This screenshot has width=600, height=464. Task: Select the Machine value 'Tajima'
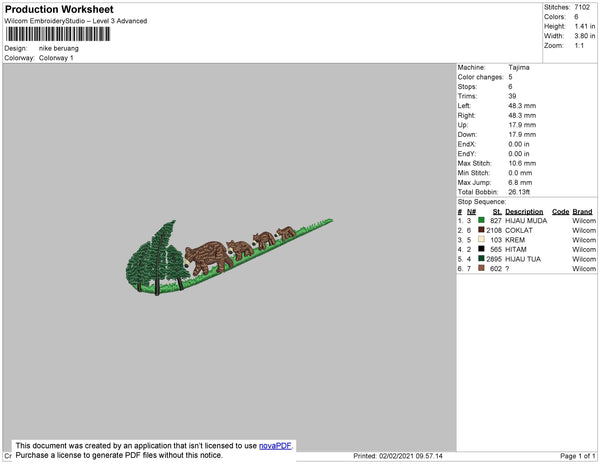[519, 67]
